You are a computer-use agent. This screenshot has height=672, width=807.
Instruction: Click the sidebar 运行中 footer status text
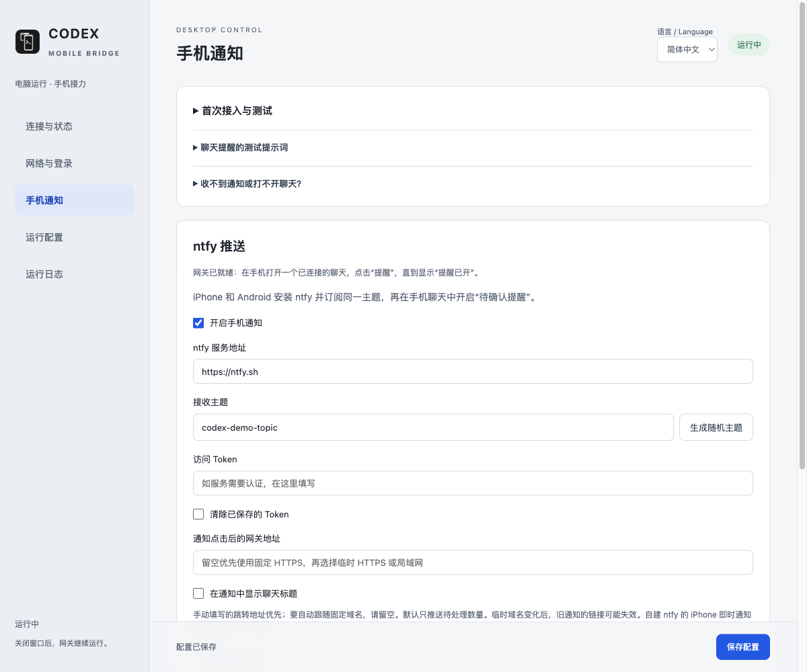[27, 624]
